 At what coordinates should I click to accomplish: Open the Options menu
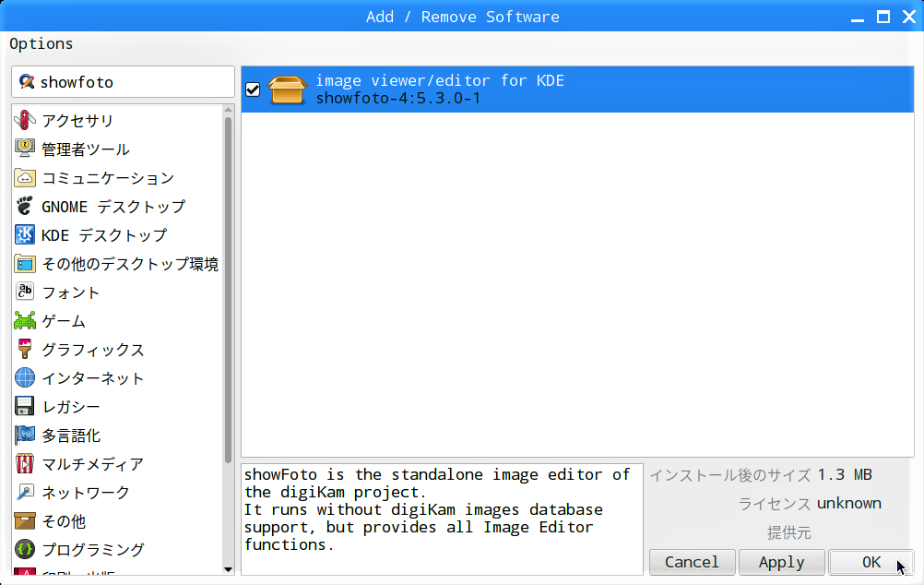pos(41,43)
